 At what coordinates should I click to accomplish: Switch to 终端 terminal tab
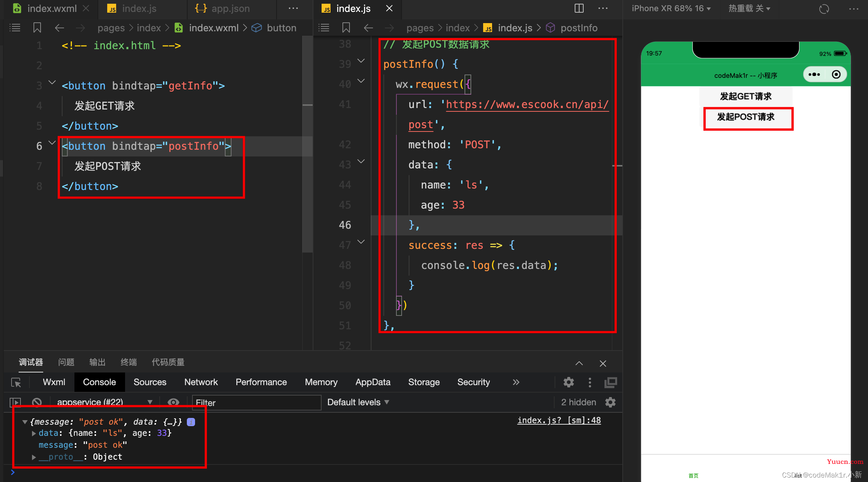(129, 362)
